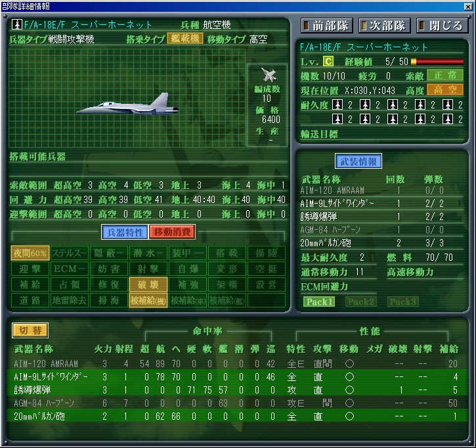Click the 被補給(車) trait cell

[188, 300]
